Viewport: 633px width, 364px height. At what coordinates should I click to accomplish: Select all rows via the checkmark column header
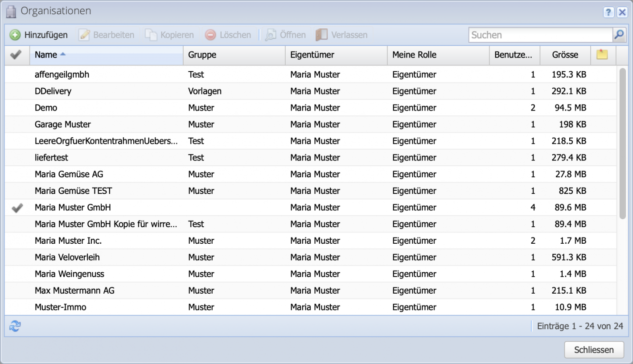(16, 55)
